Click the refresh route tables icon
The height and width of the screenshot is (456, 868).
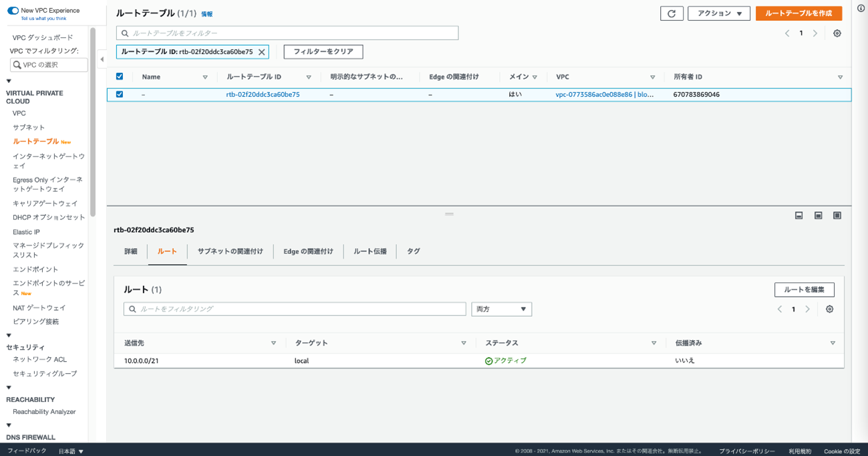[672, 13]
